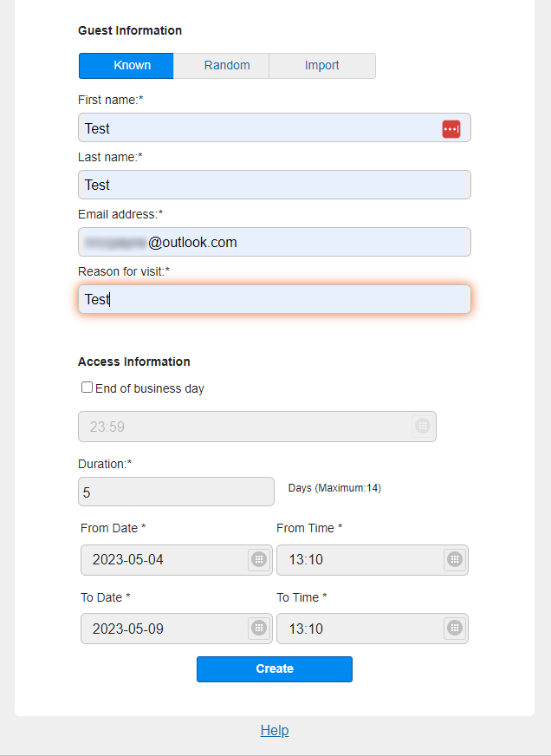The image size is (551, 756).
Task: Click the Duration days input
Action: (176, 492)
